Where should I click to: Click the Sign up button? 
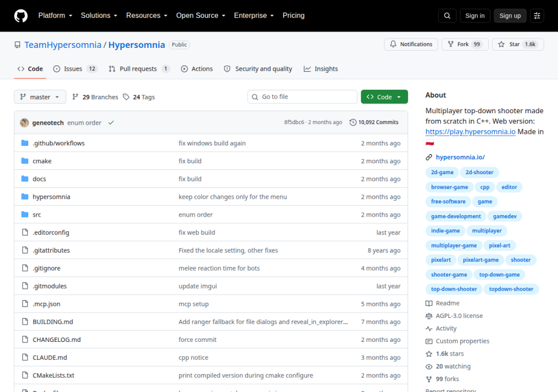[510, 16]
